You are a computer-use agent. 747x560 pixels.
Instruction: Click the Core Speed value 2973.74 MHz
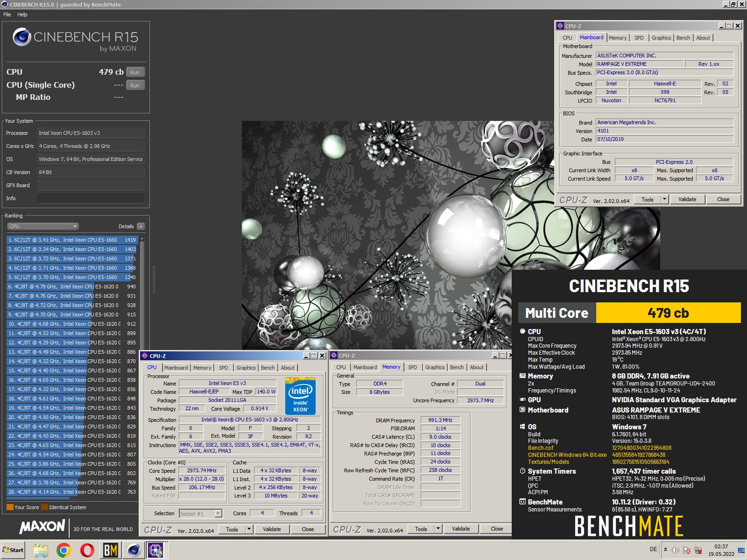click(202, 470)
